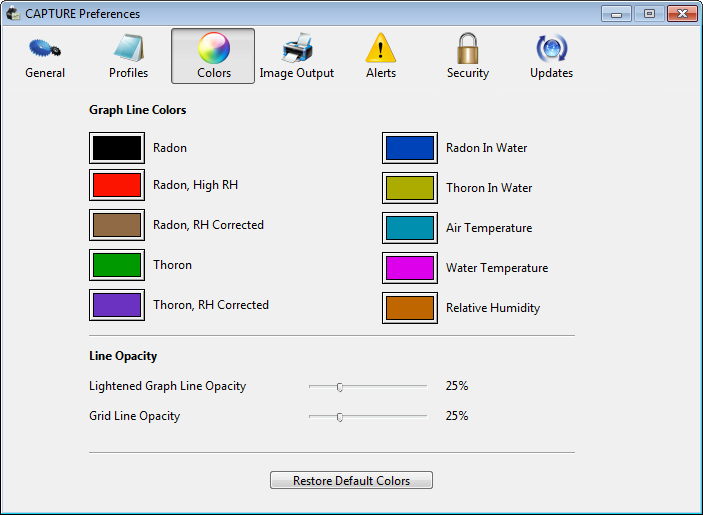
Task: Open the Alerts tab
Action: coord(381,56)
